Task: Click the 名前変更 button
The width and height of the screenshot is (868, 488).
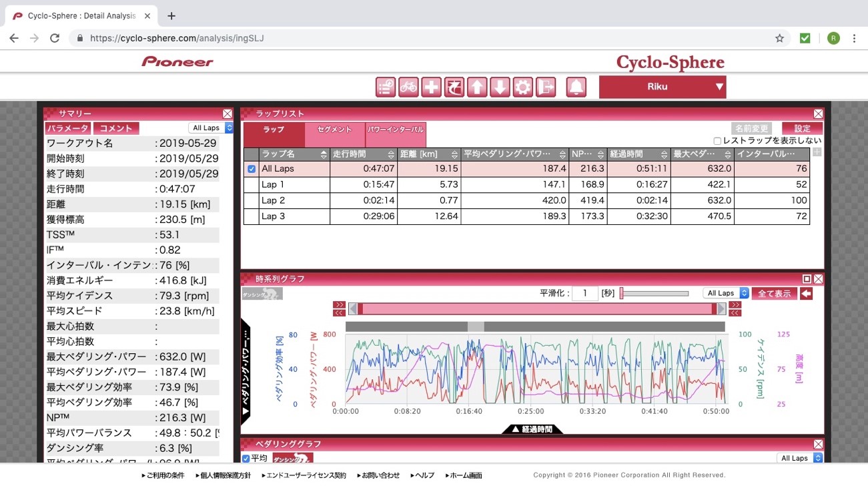Action: (x=751, y=128)
